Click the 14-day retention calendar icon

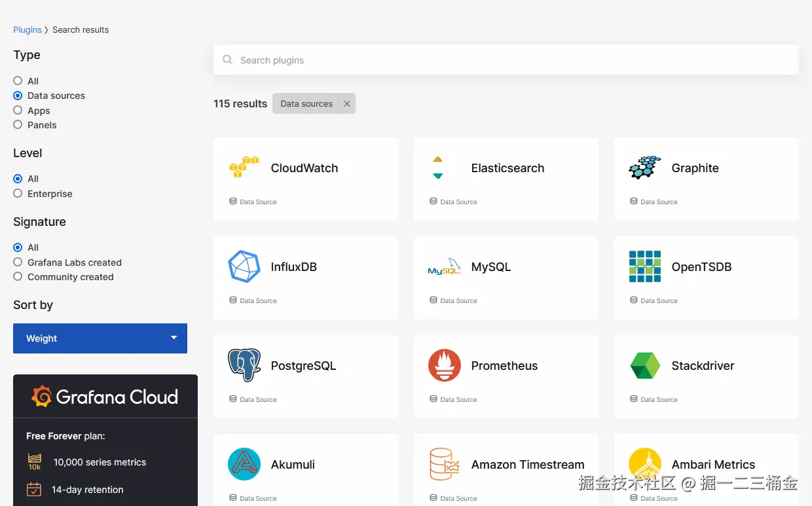(x=34, y=490)
